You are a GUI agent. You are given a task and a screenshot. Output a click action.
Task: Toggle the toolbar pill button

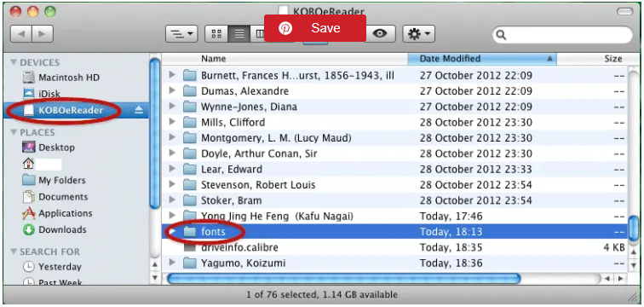[x=624, y=12]
